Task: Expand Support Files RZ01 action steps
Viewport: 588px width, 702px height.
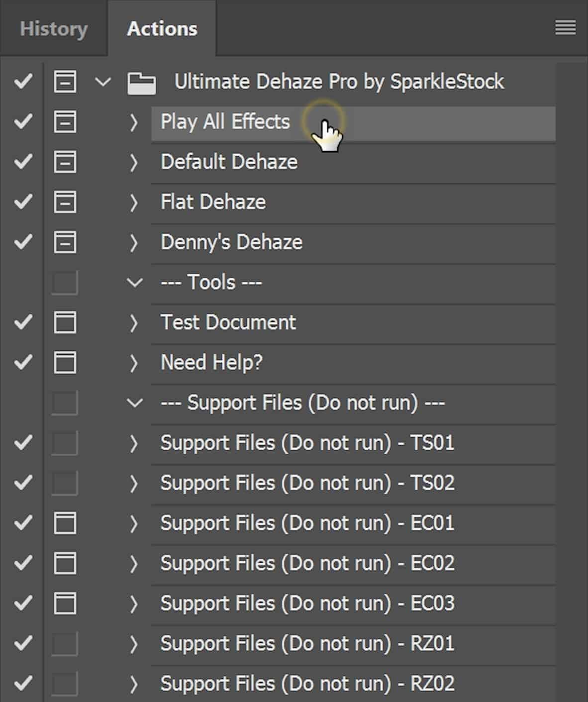Action: 133,644
